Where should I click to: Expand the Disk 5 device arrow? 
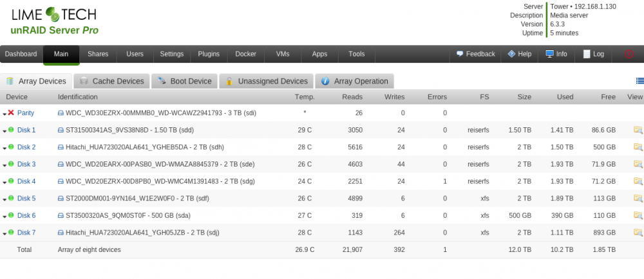(x=5, y=199)
